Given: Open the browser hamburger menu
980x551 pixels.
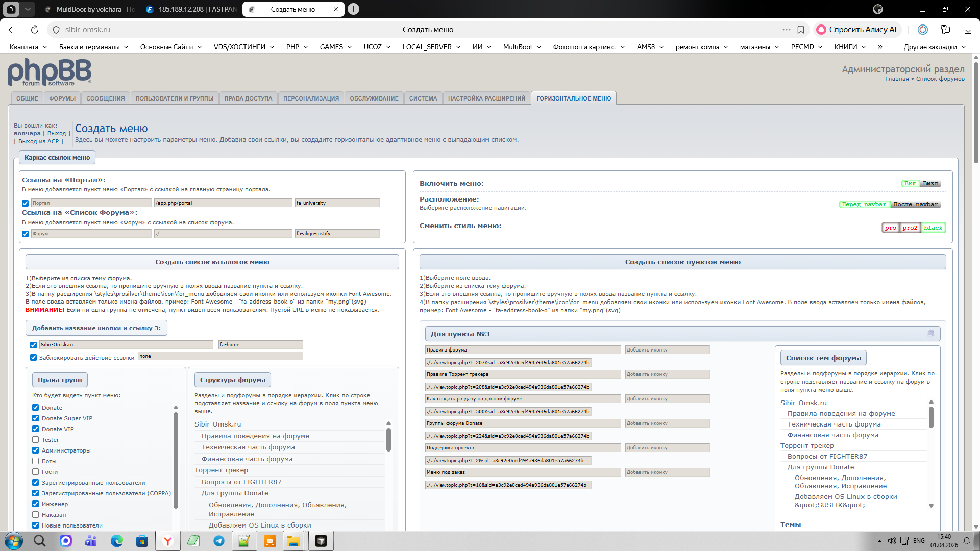Looking at the screenshot, I should click(x=900, y=9).
